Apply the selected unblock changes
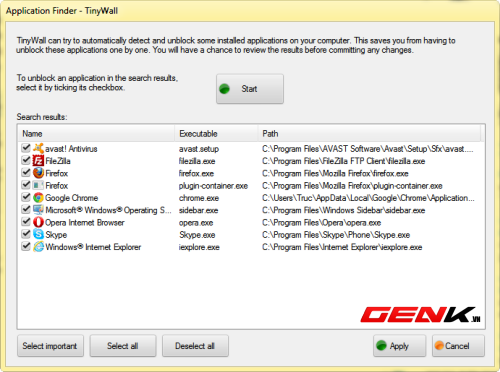Screen dimensions: 500x372 click(x=399, y=346)
